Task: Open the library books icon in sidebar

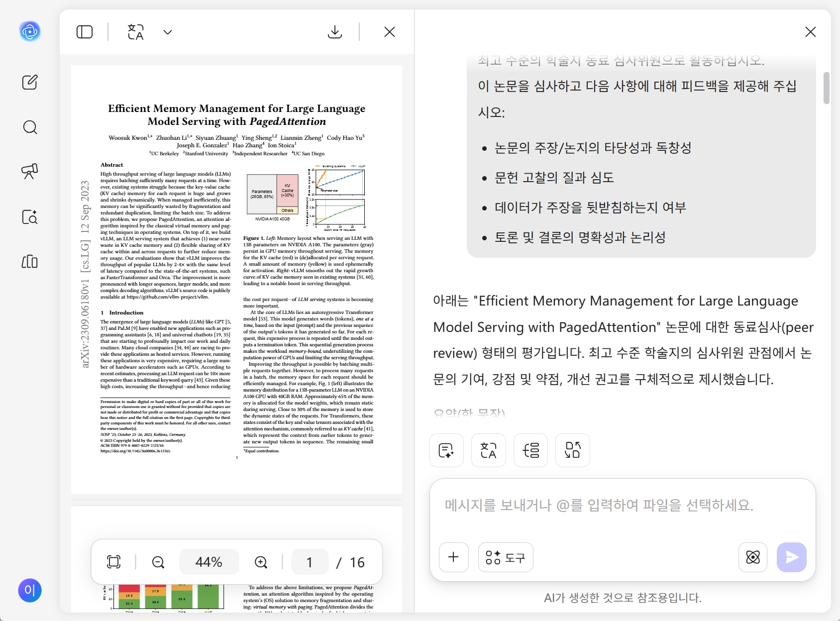Action: (x=30, y=262)
